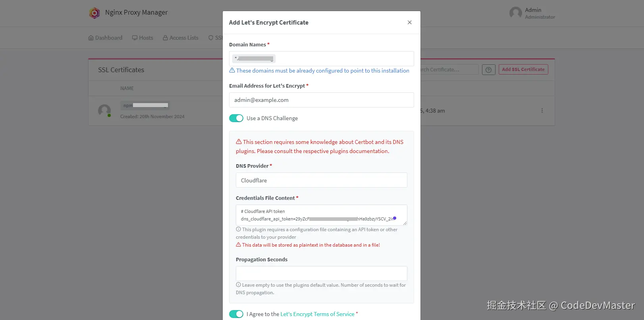Image resolution: width=644 pixels, height=320 pixels.
Task: Edit the Email Address for Let's Encrypt field
Action: 322,100
